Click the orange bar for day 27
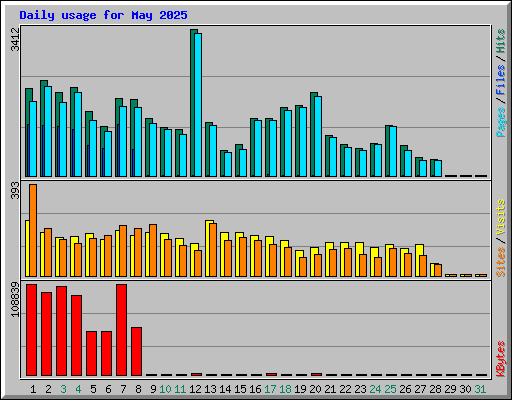This screenshot has height=400, width=512. (x=423, y=266)
